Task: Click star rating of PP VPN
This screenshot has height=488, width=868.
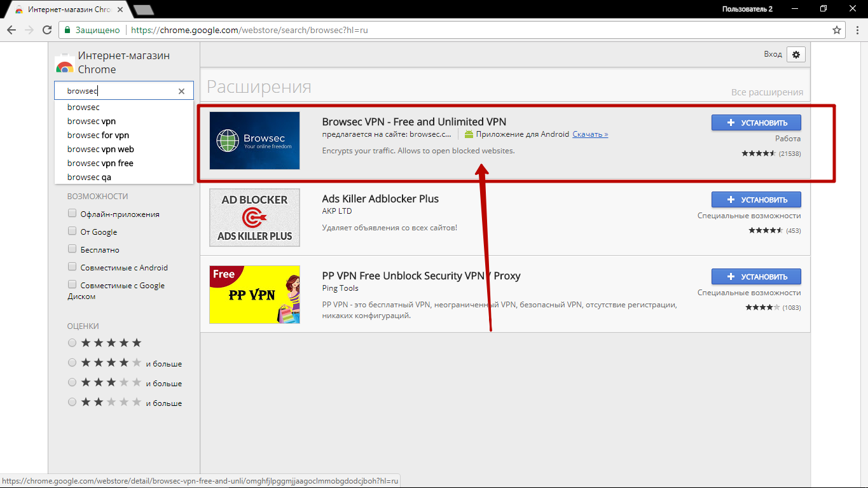Action: pyautogui.click(x=763, y=307)
